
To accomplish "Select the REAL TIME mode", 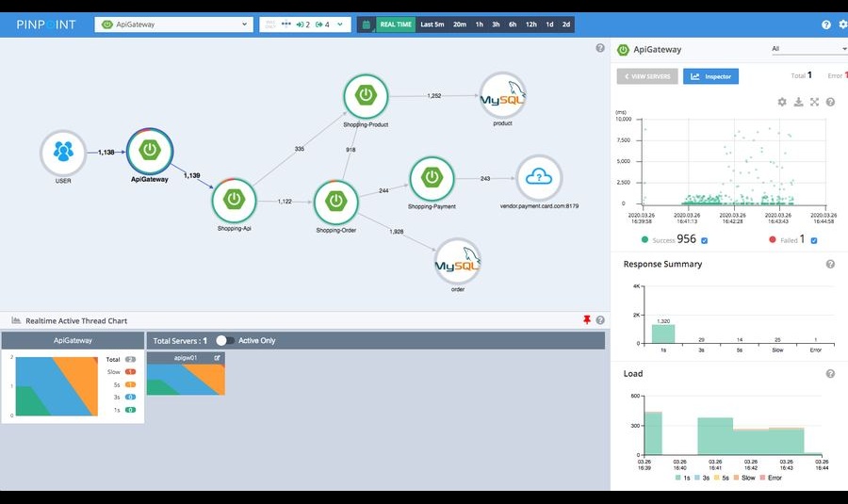I will point(396,24).
